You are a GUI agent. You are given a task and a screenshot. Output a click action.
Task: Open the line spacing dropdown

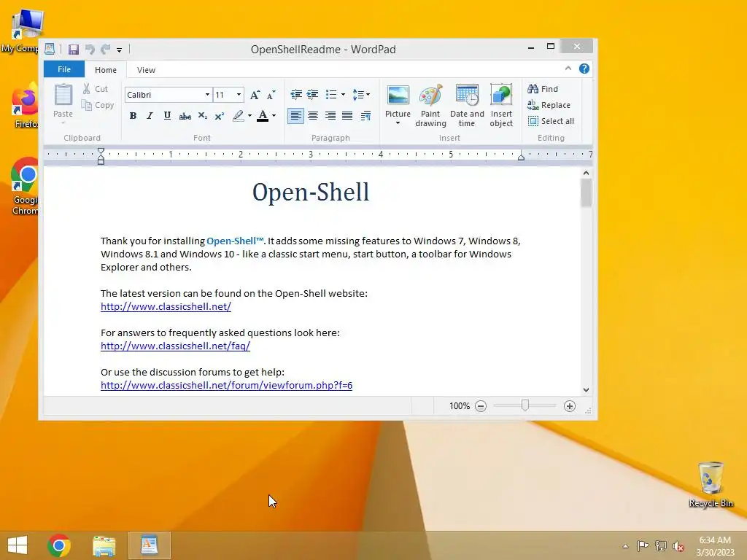361,94
